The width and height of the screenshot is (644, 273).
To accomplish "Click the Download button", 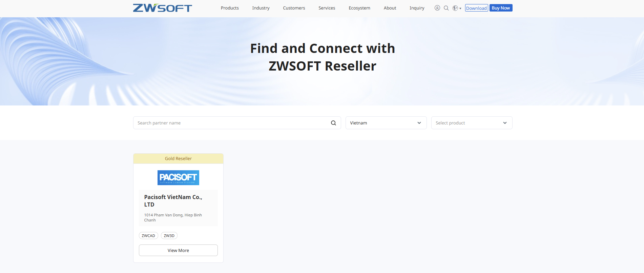I will tap(476, 8).
